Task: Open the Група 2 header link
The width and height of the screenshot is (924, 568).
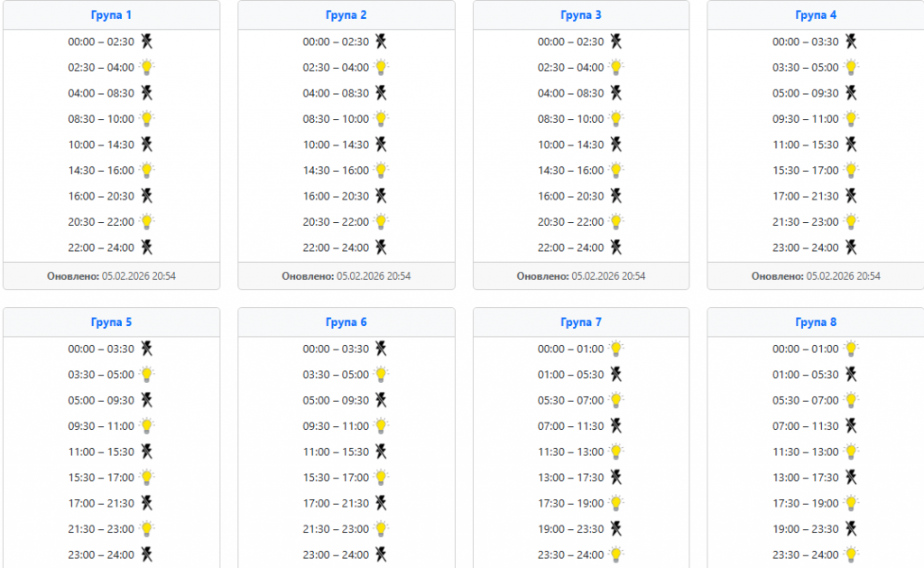Action: [346, 15]
